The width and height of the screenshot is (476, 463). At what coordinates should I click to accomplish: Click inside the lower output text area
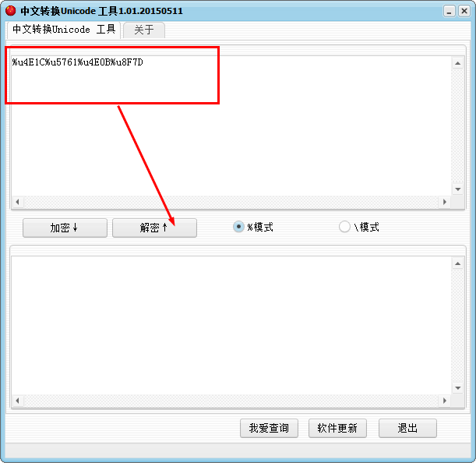pyautogui.click(x=231, y=326)
